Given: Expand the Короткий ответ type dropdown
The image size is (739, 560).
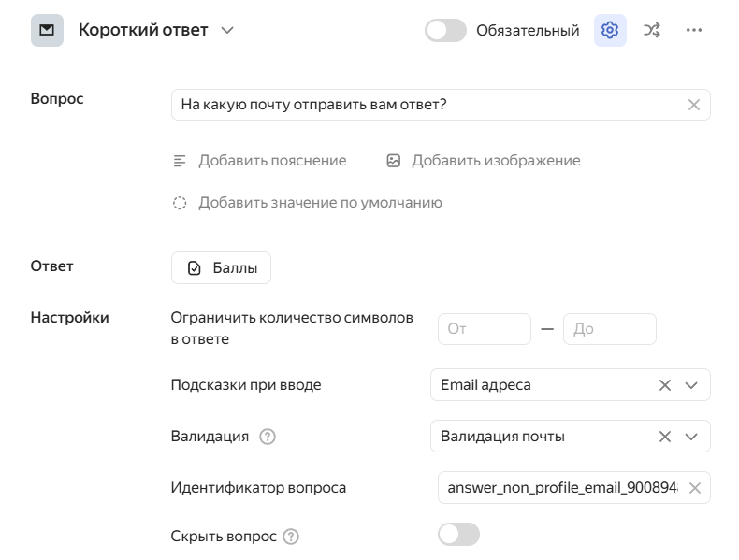Looking at the screenshot, I should (x=227, y=30).
